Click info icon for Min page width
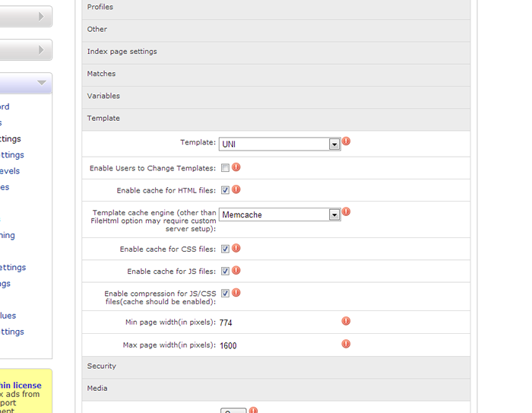 [346, 322]
